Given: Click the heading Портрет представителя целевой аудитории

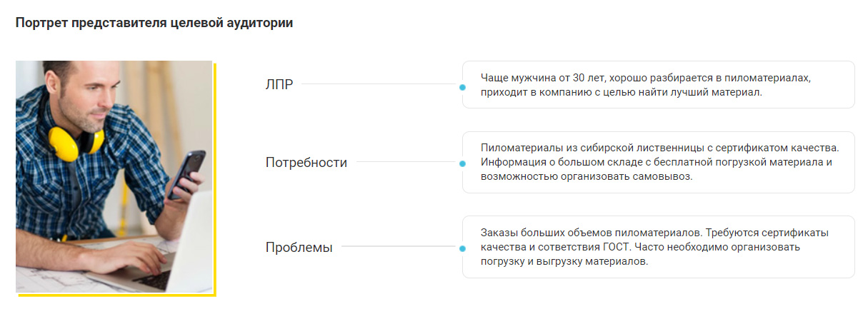Looking at the screenshot, I should pos(154,23).
